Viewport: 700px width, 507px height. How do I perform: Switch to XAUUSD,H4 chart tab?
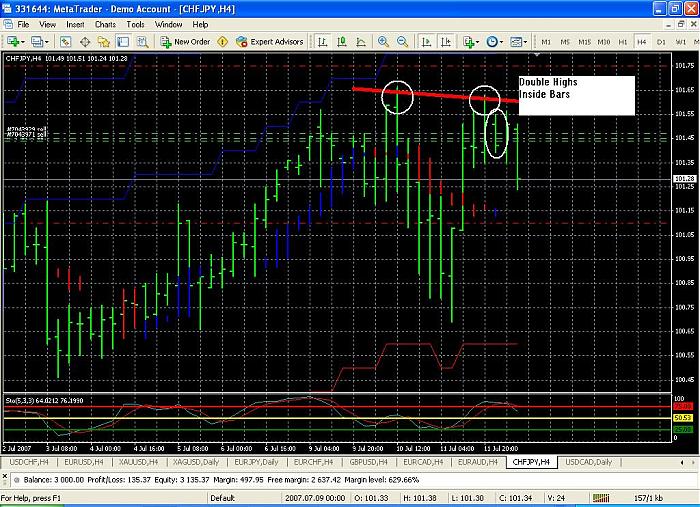[x=138, y=462]
